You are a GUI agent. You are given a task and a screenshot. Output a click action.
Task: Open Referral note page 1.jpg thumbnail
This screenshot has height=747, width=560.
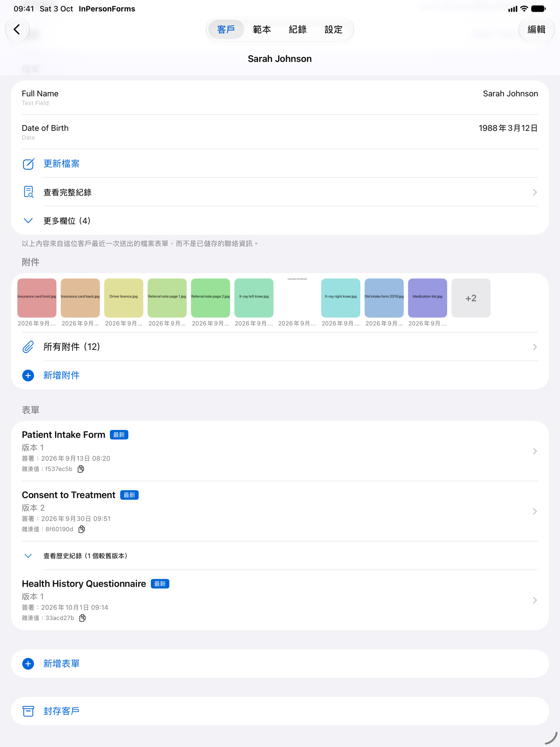(x=167, y=298)
